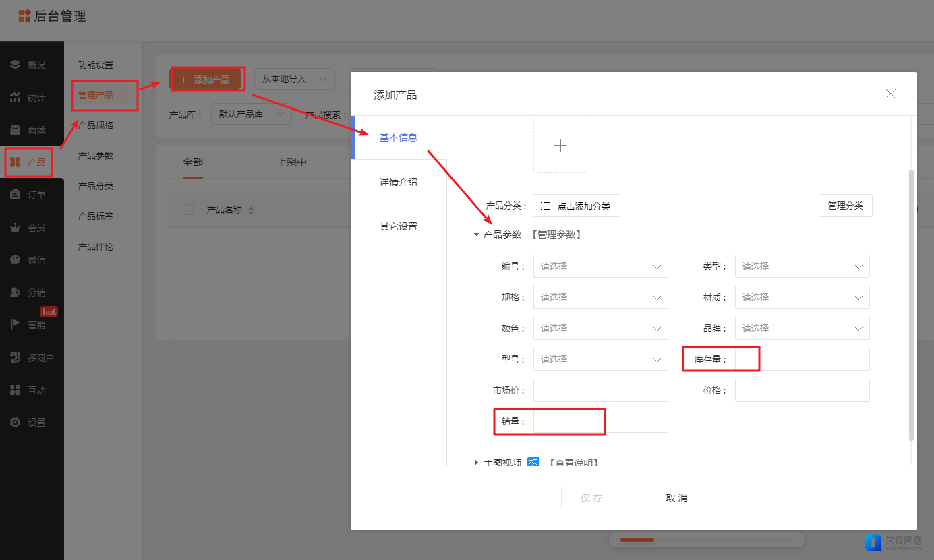Image resolution: width=934 pixels, height=560 pixels.
Task: Click the dialog's vertical scrollbar
Action: (911, 303)
